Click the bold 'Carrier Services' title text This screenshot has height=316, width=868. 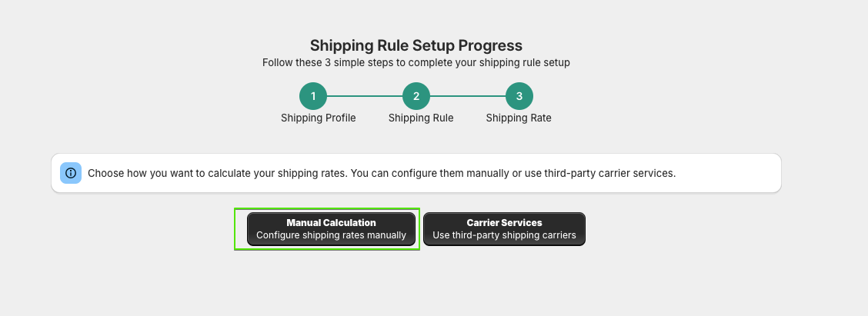(504, 222)
